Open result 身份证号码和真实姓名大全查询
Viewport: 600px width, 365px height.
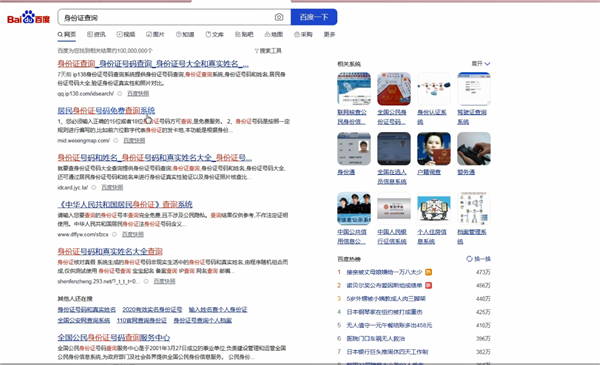tap(110, 251)
